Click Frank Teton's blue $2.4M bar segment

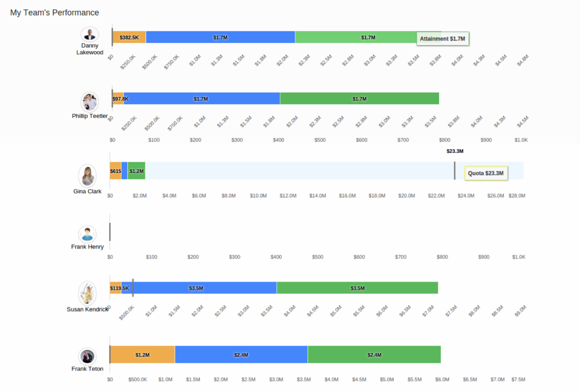pos(241,355)
